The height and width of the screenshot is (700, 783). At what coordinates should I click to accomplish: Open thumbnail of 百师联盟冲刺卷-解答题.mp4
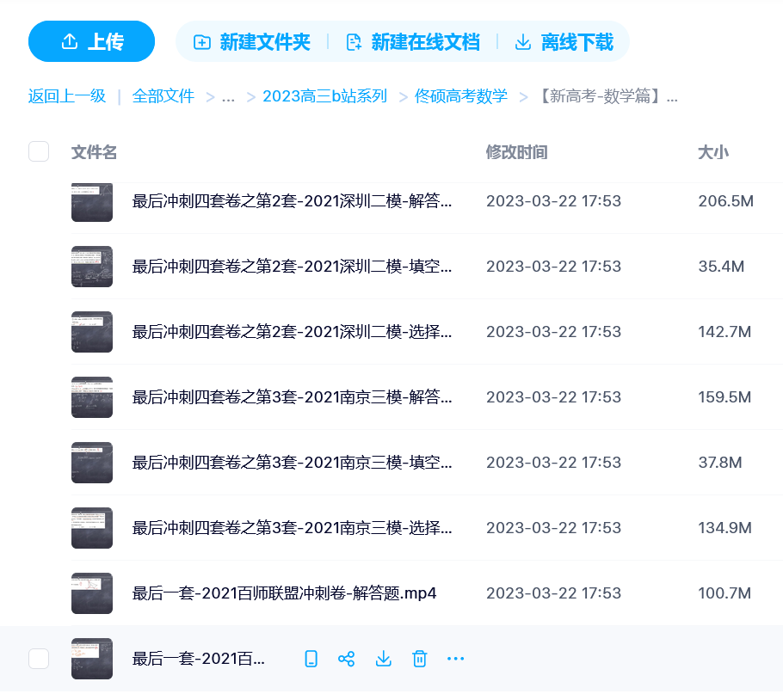(x=92, y=593)
